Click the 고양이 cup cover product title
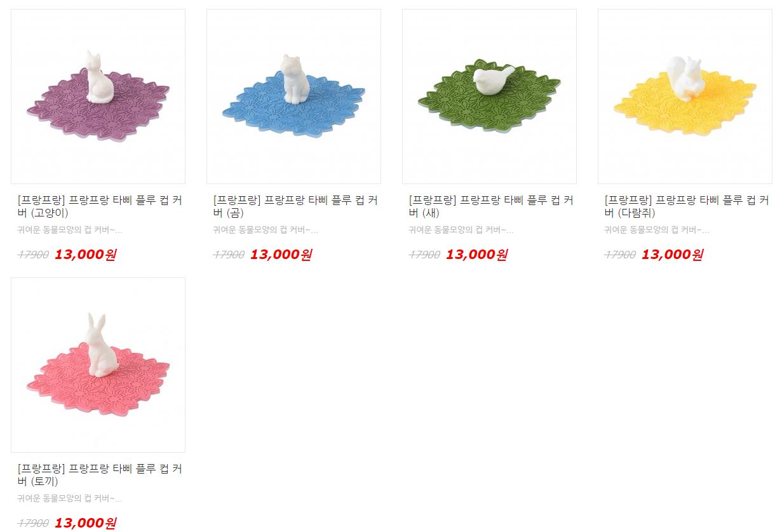The image size is (775, 532). pyautogui.click(x=100, y=207)
